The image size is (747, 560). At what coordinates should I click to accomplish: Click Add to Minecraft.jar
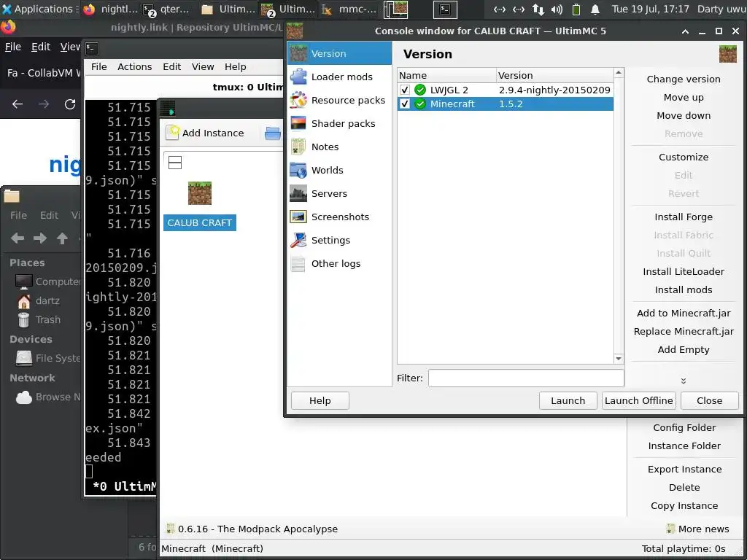684,313
